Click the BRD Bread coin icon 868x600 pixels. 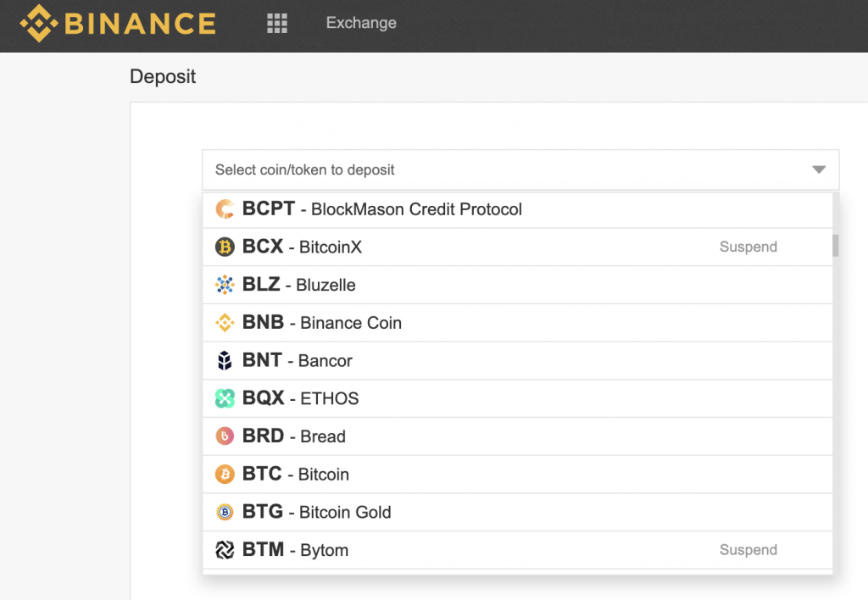225,436
